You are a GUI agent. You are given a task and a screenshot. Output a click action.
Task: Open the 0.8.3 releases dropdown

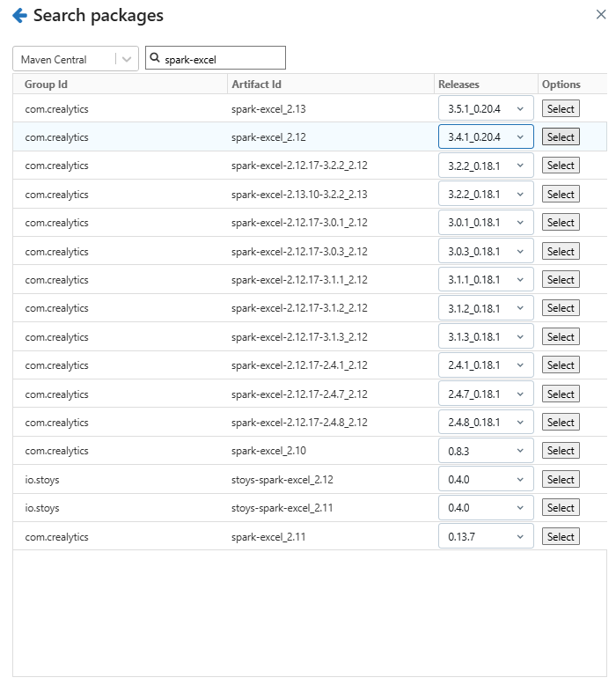point(486,451)
